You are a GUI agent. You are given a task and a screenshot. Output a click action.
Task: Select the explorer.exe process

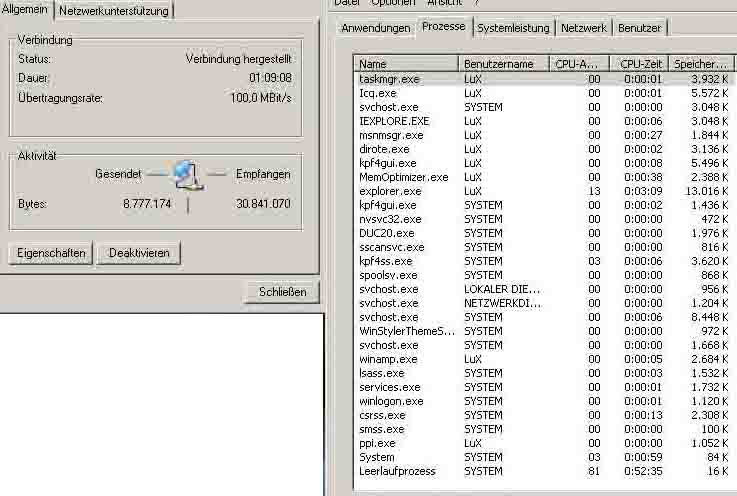(543, 191)
